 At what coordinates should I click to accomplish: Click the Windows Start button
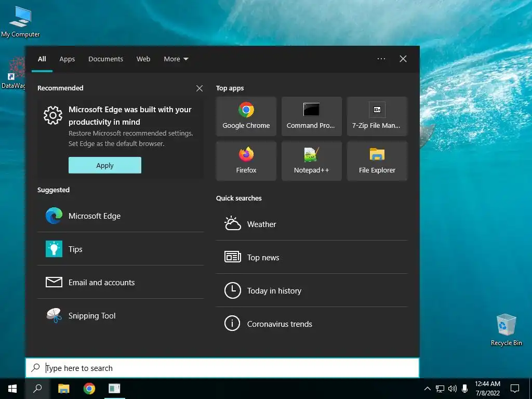(x=12, y=389)
